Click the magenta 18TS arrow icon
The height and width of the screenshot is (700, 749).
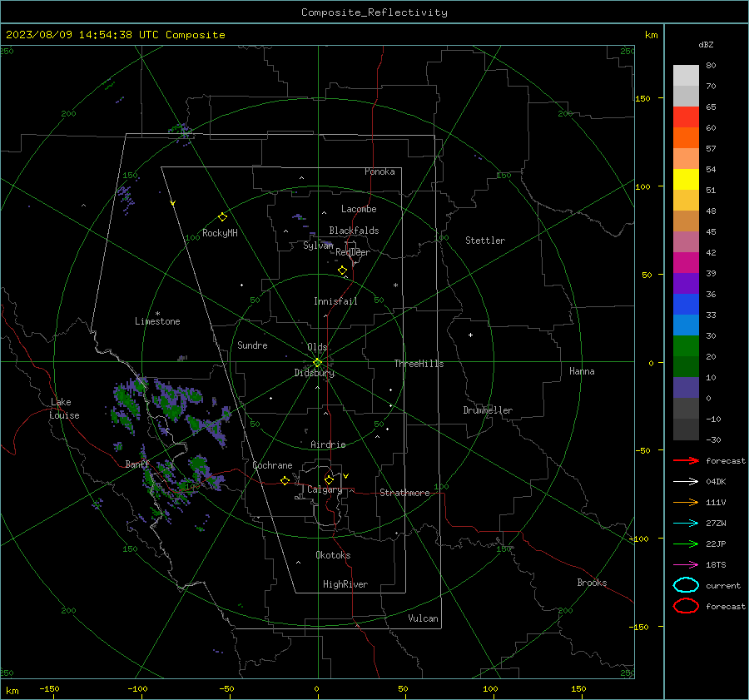point(686,565)
